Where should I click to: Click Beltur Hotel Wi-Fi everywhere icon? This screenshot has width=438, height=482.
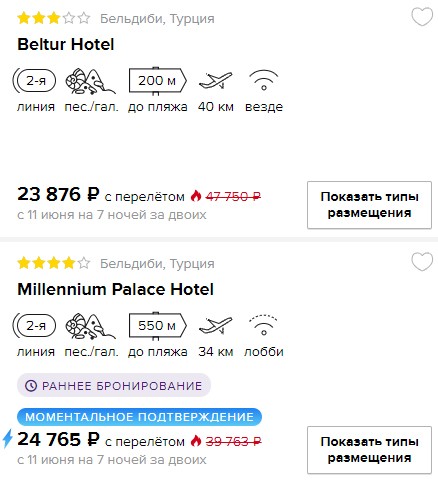coord(264,80)
